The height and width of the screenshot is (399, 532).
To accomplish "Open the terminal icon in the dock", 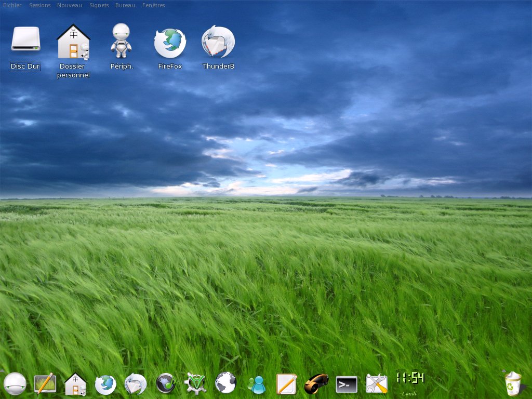I will click(347, 384).
